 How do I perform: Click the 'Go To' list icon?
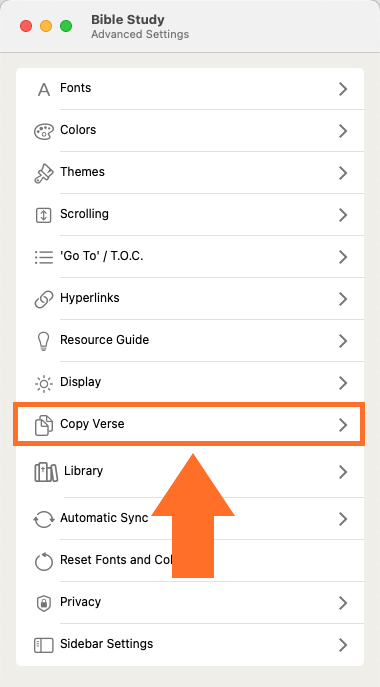44,257
